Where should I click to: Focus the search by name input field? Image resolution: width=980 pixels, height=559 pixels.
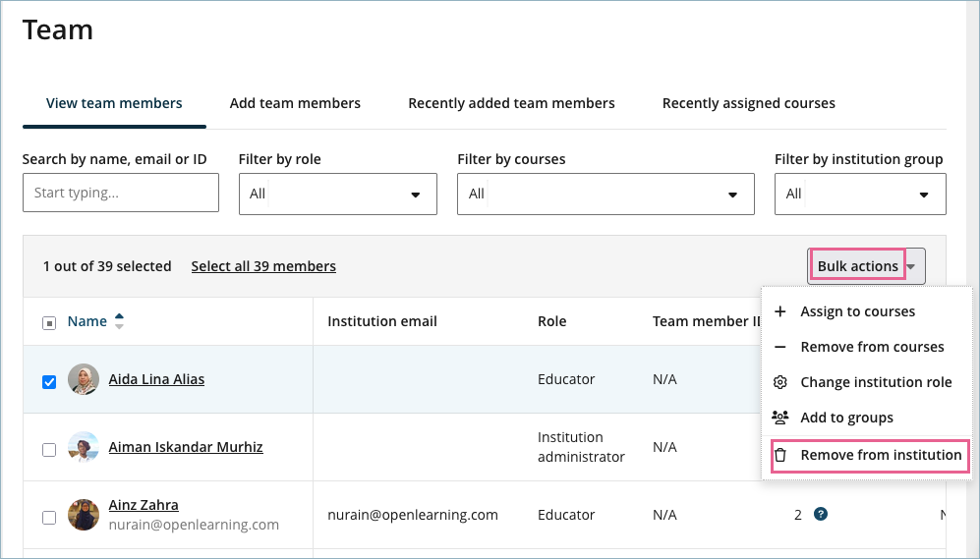(120, 193)
